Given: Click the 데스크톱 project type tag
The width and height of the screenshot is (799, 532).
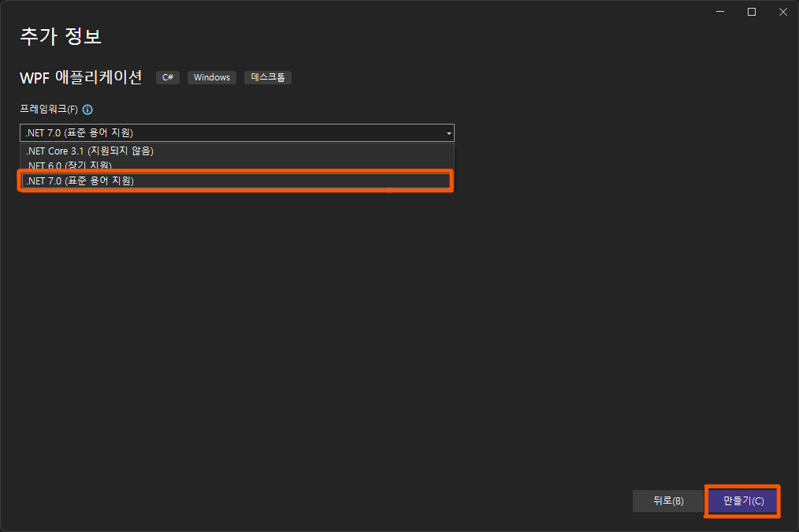Looking at the screenshot, I should tap(268, 77).
